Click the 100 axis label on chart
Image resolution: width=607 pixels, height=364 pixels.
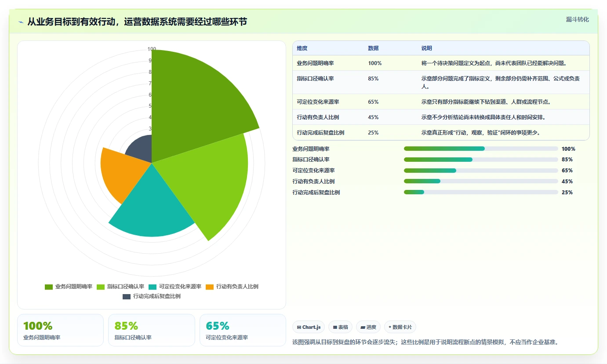tap(152, 49)
